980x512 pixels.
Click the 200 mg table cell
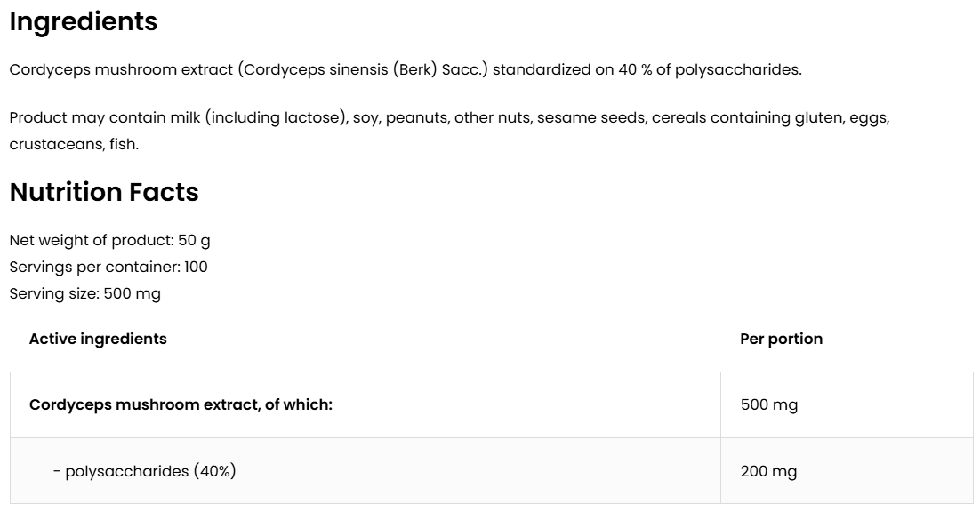(x=769, y=471)
